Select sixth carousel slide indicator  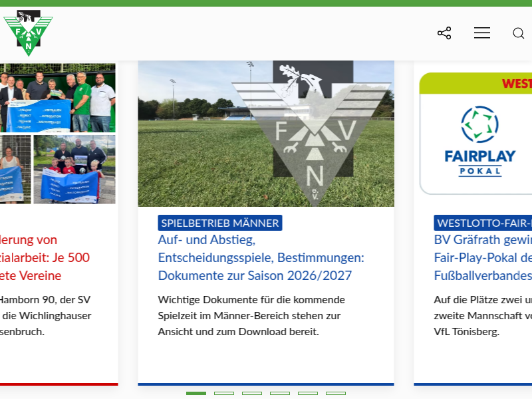(x=336, y=393)
